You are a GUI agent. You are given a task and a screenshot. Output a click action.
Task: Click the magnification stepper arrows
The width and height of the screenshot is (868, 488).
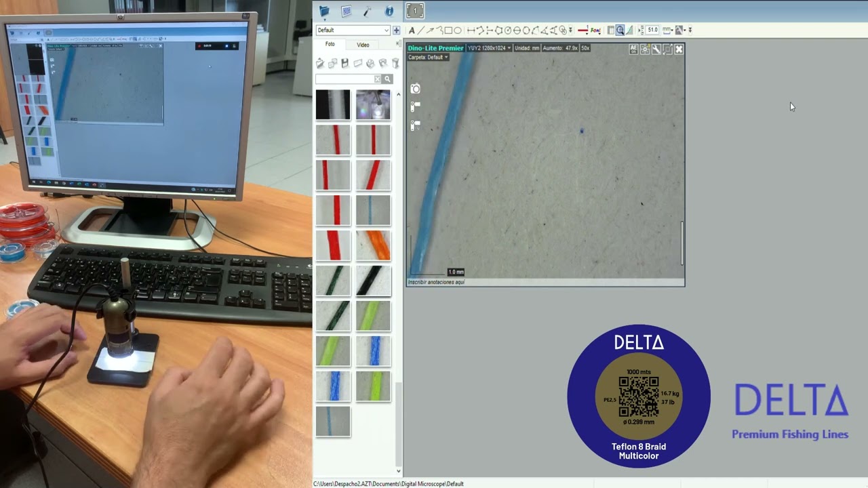coord(640,30)
